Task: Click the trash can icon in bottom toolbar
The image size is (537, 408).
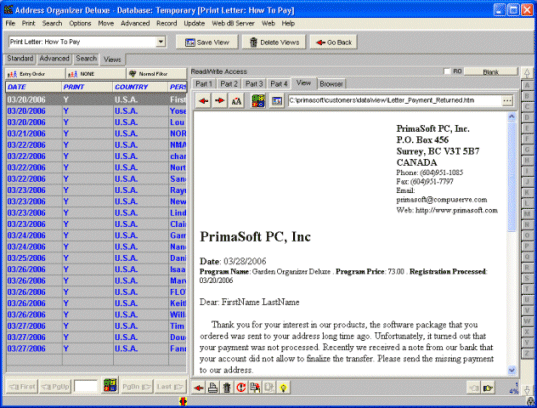Action: (x=227, y=388)
